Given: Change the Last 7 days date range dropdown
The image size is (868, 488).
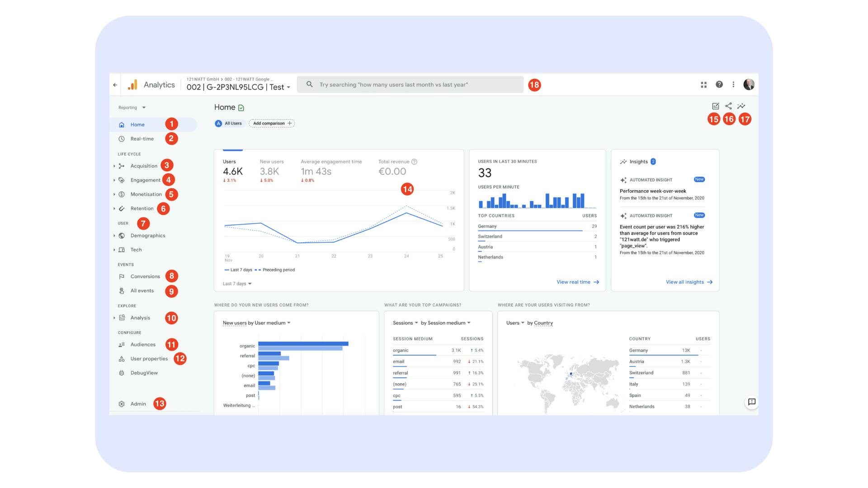Looking at the screenshot, I should pyautogui.click(x=236, y=283).
